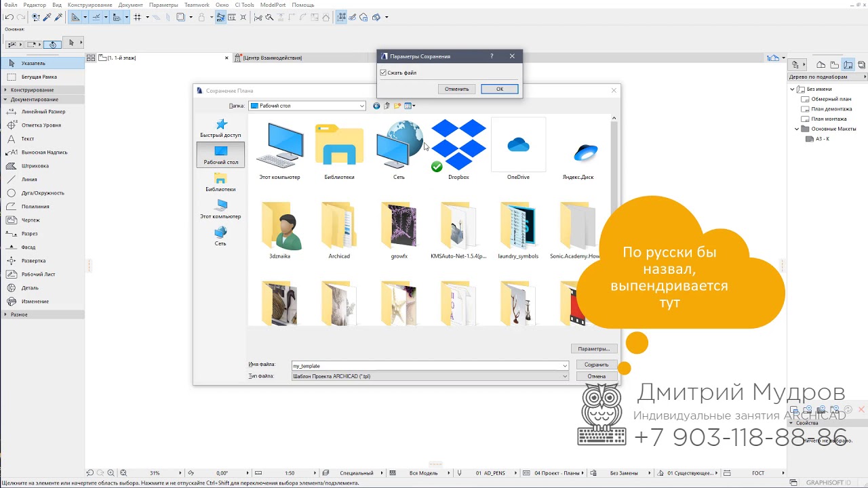Click the eyedropper pick-up parameters icon
This screenshot has height=488, width=868.
tap(48, 17)
